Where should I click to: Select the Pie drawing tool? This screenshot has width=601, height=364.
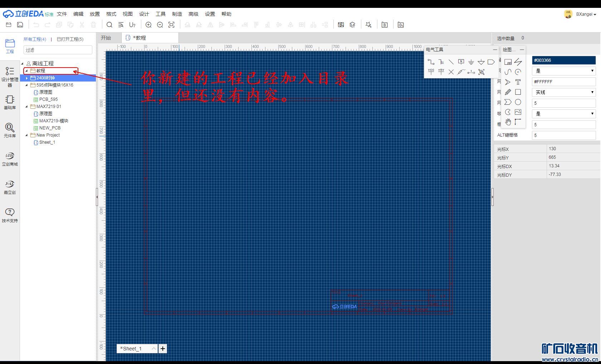(x=508, y=112)
